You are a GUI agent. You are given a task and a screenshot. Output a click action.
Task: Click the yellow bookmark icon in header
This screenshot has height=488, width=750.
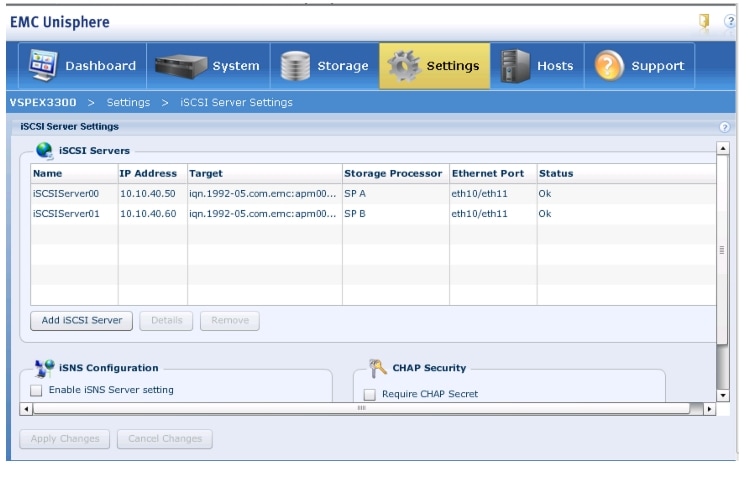pos(704,21)
